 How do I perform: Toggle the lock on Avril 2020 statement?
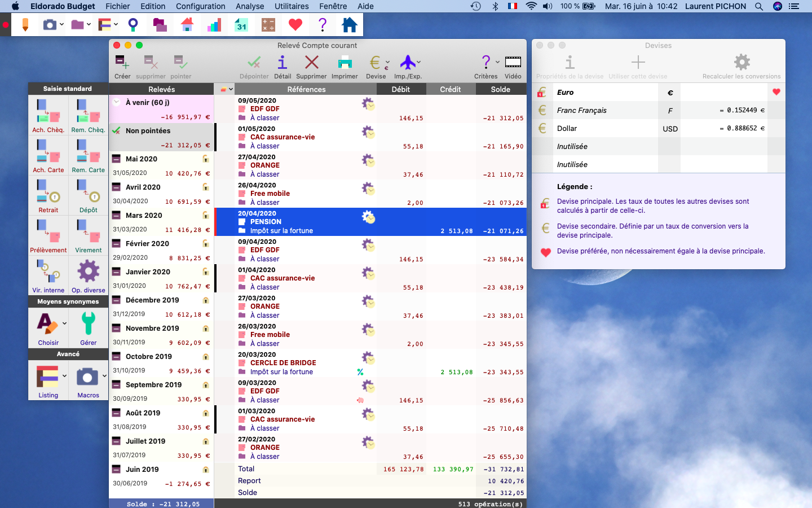(x=206, y=187)
